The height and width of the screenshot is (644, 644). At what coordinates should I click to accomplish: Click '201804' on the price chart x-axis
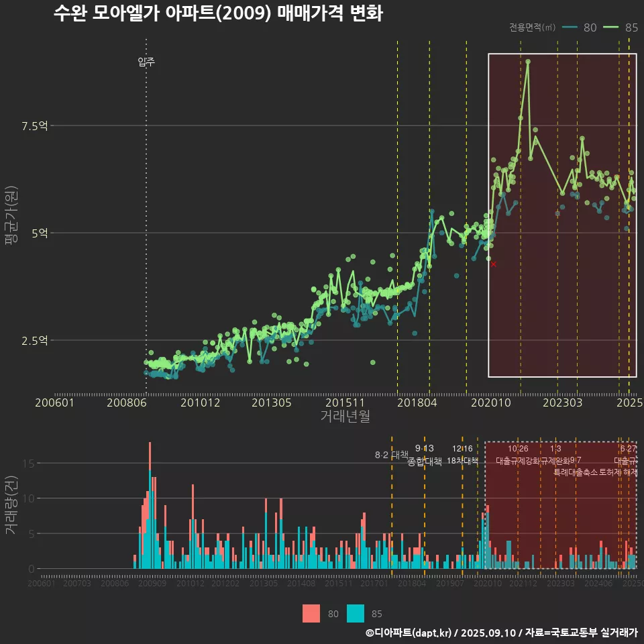[x=417, y=402]
